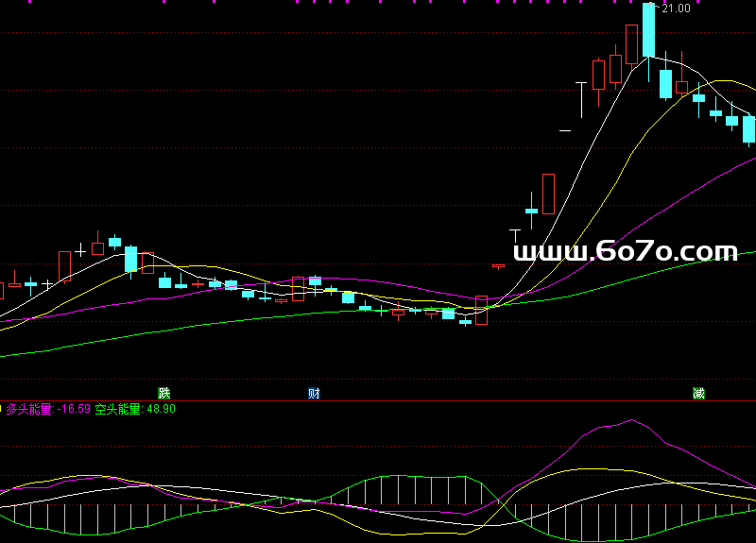The height and width of the screenshot is (543, 756).
Task: Click the green 减 event marker
Action: (698, 394)
